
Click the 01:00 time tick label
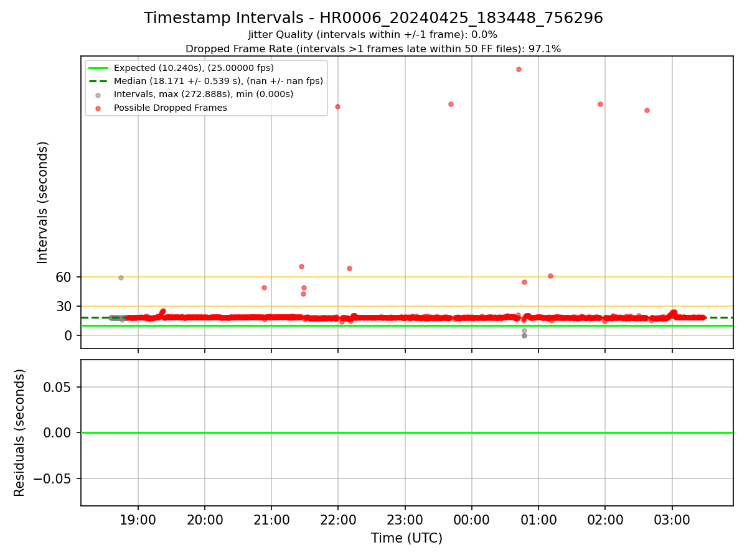[538, 520]
